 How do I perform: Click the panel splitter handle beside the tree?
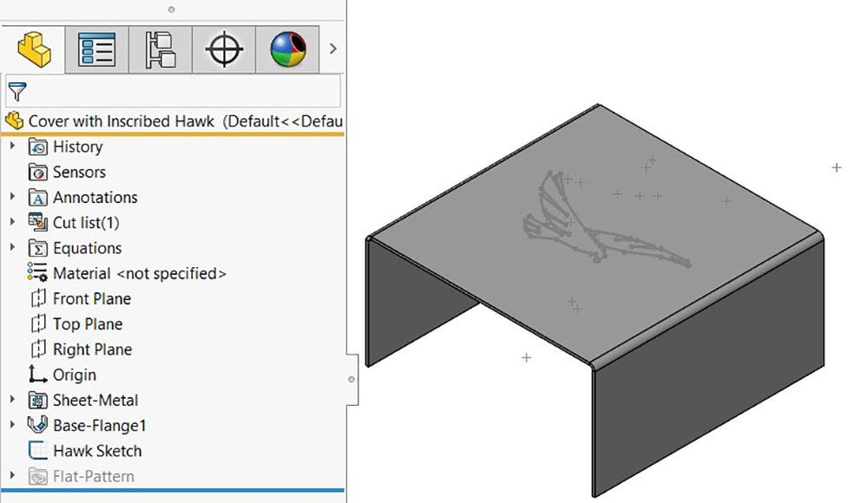pos(352,377)
